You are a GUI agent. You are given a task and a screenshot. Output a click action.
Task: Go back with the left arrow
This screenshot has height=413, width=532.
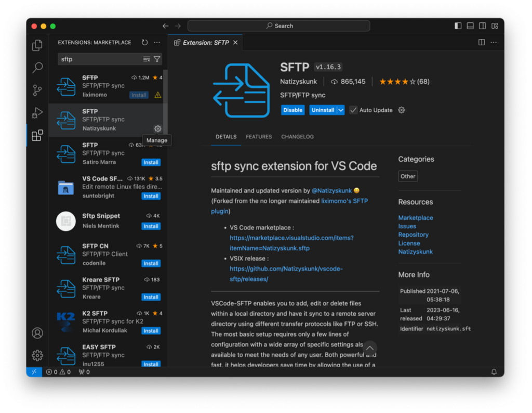[166, 26]
